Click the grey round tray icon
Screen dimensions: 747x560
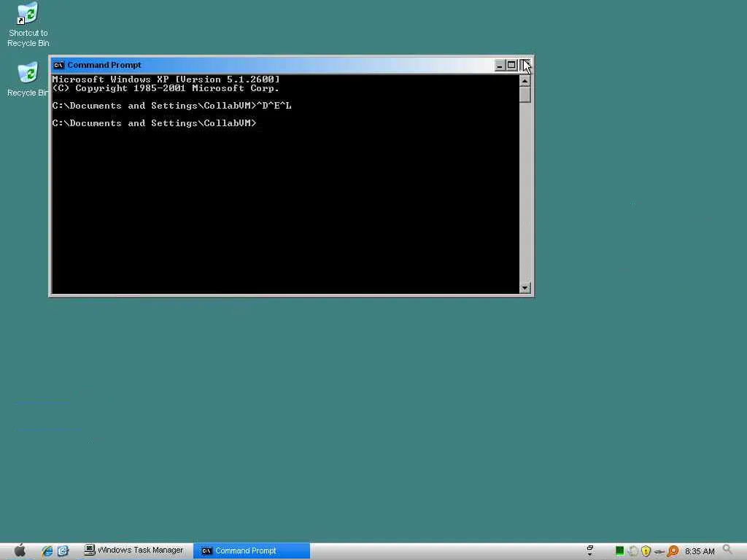coord(632,551)
